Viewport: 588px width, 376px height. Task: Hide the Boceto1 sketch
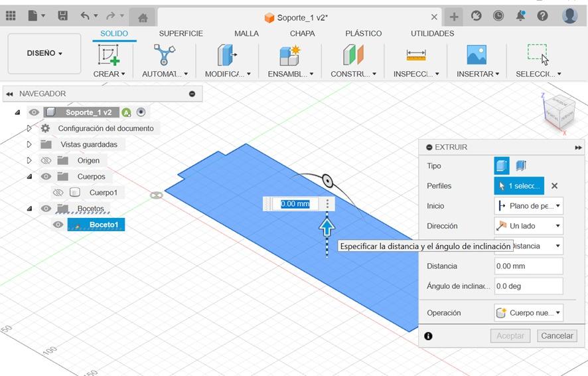pos(58,225)
